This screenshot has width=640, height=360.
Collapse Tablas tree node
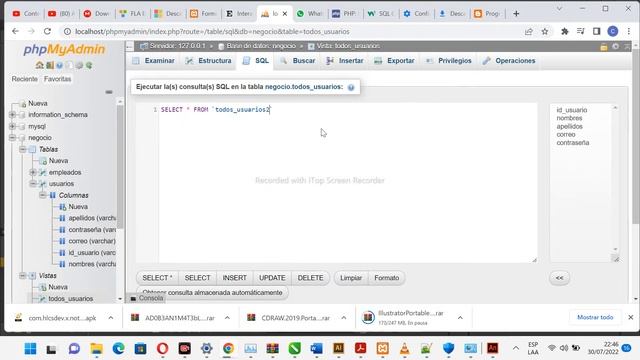(x=22, y=149)
